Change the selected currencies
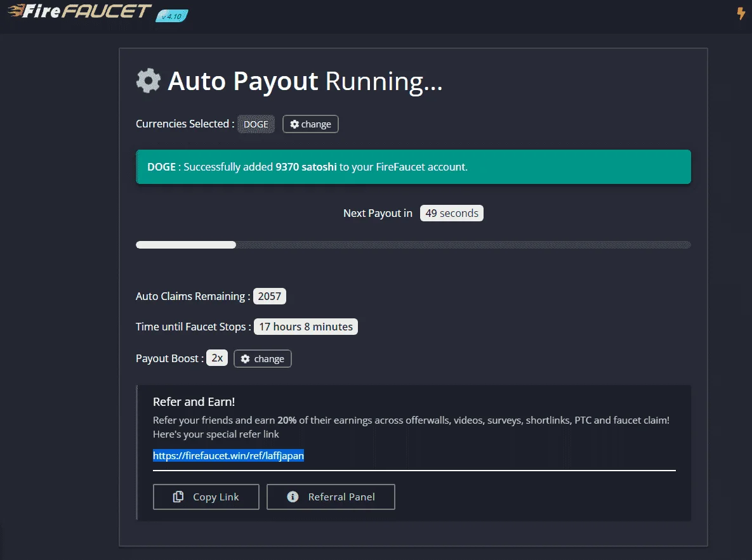The image size is (752, 560). click(x=310, y=124)
